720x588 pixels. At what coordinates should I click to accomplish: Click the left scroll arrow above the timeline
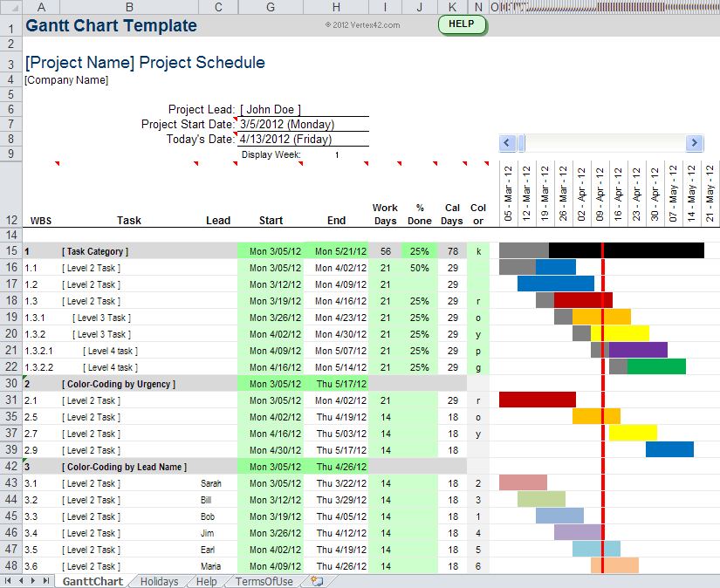(506, 142)
